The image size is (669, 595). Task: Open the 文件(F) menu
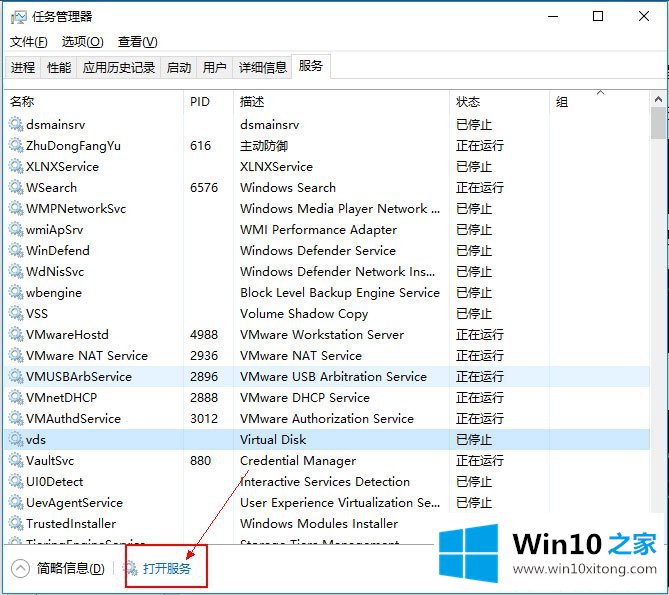coord(29,42)
